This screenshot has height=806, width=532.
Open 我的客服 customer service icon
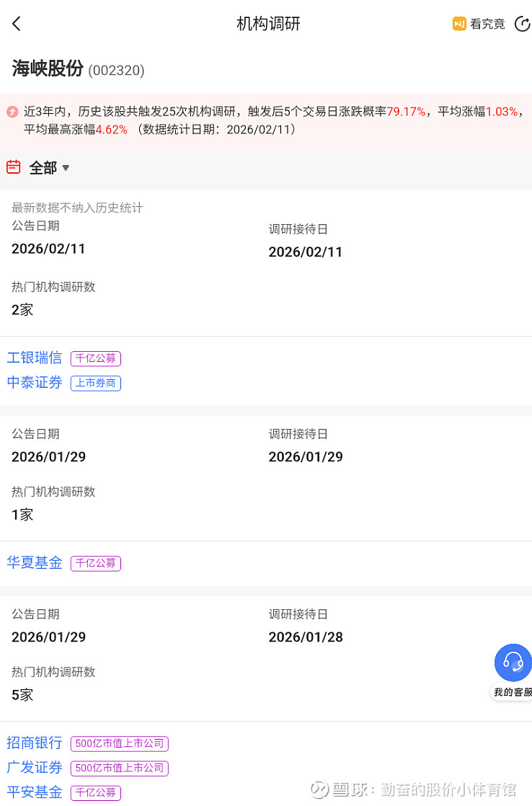(x=513, y=663)
